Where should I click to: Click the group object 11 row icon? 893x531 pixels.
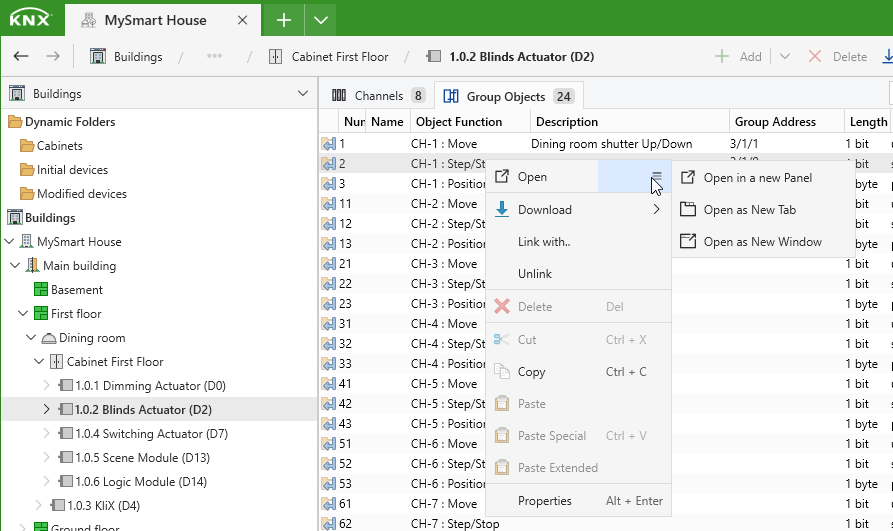coord(329,204)
